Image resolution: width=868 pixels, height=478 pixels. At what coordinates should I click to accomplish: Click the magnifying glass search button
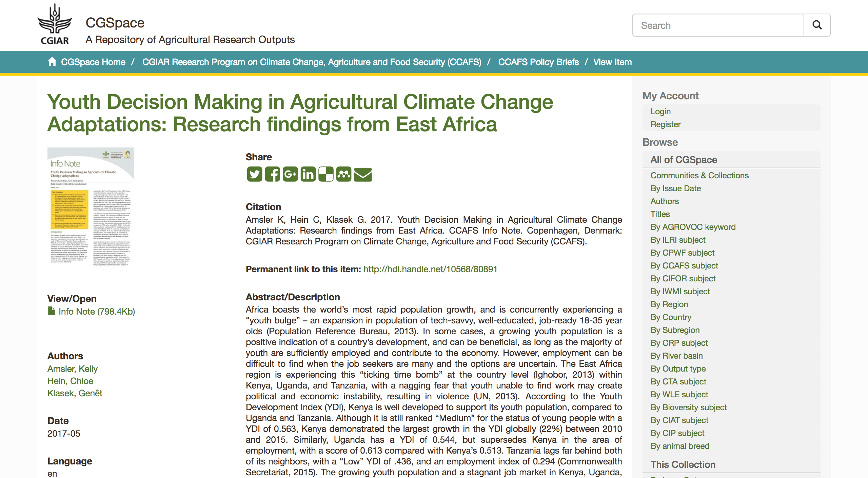point(817,25)
